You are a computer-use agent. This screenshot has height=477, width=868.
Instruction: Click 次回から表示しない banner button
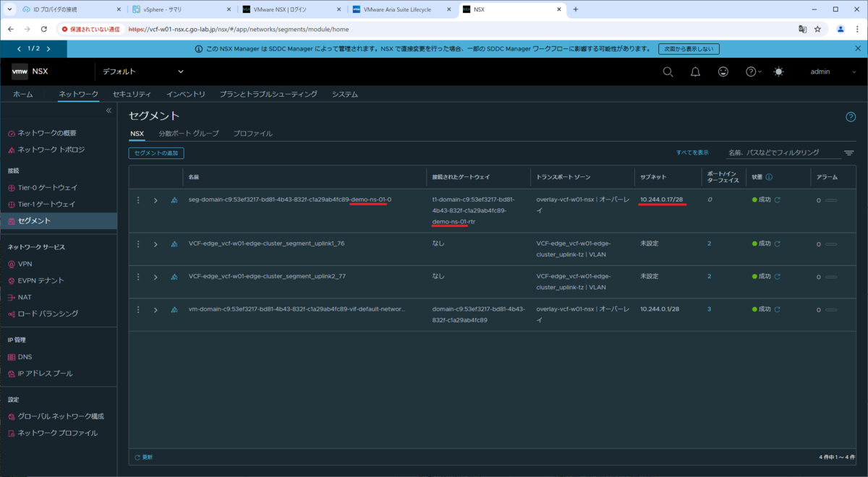click(689, 49)
